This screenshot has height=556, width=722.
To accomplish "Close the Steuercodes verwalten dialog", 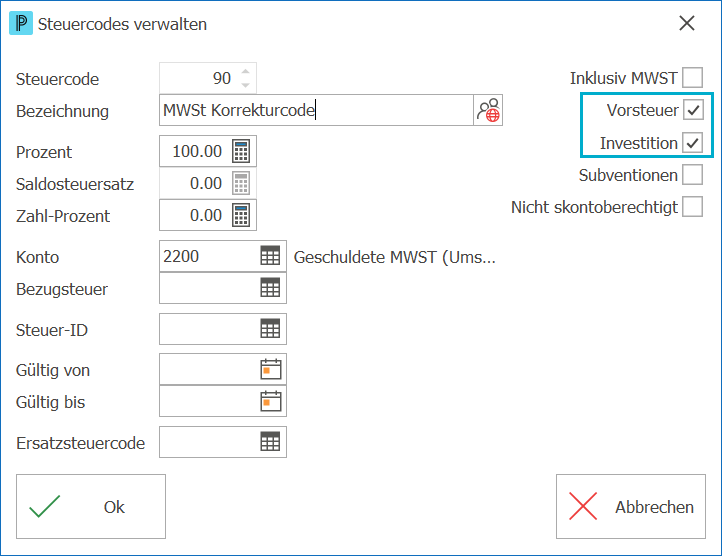I will click(687, 23).
